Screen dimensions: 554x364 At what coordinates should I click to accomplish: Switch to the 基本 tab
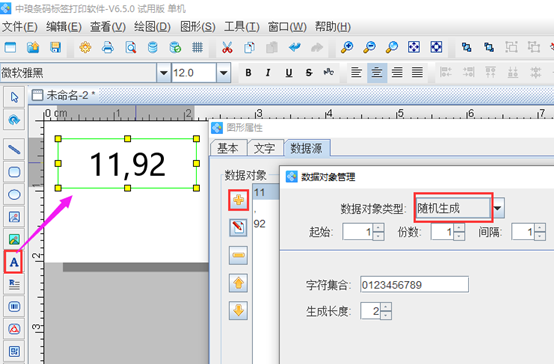(x=228, y=148)
